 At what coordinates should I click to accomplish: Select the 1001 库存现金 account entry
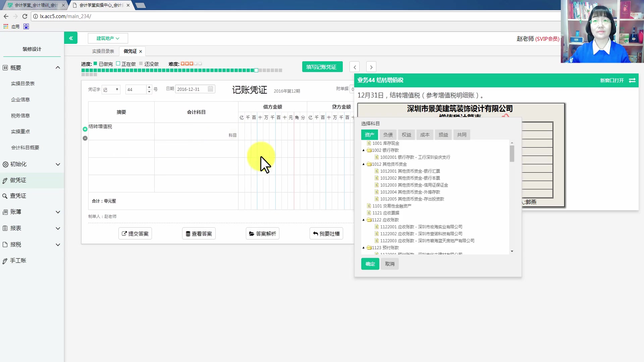point(386,143)
